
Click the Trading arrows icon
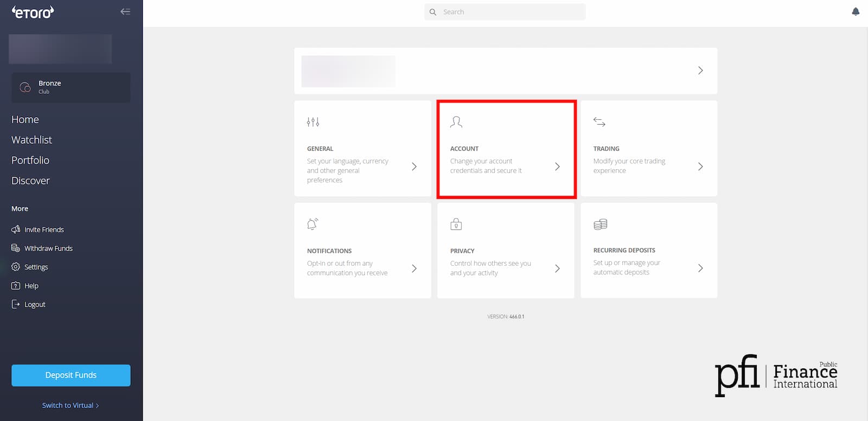(x=599, y=122)
